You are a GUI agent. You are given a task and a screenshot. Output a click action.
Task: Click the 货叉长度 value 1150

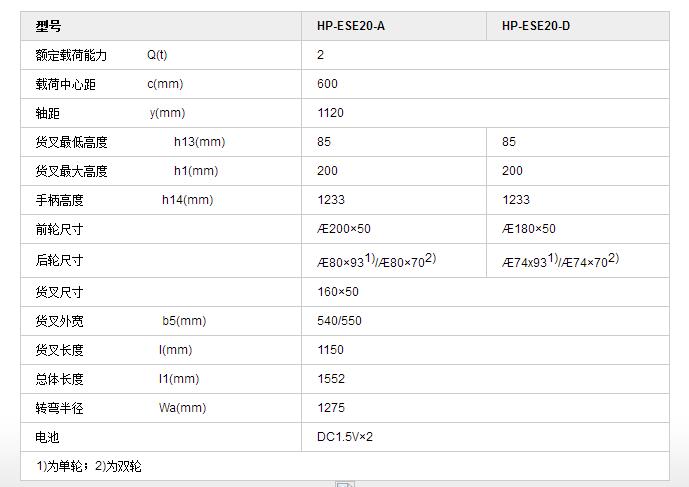(x=331, y=350)
